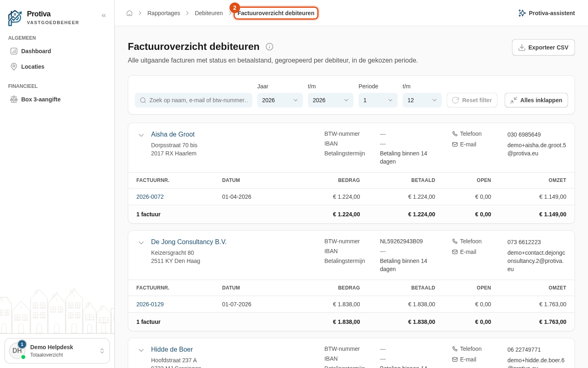The height and width of the screenshot is (368, 588).
Task: Click the home icon in the breadcrumb
Action: 129,13
